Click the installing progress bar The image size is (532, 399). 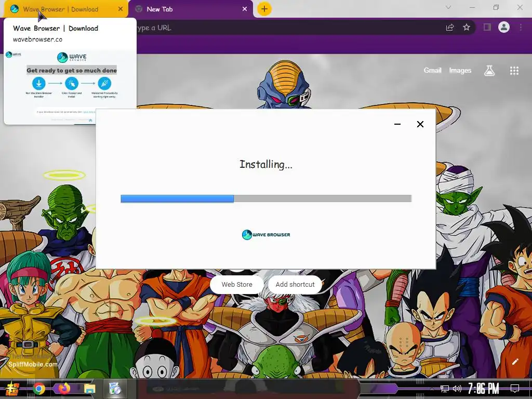pyautogui.click(x=266, y=198)
